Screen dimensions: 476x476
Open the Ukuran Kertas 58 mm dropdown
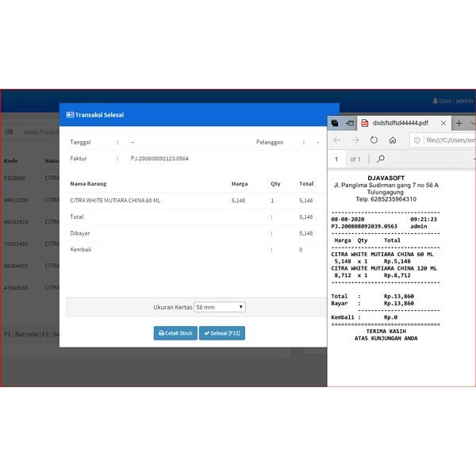[x=220, y=307]
